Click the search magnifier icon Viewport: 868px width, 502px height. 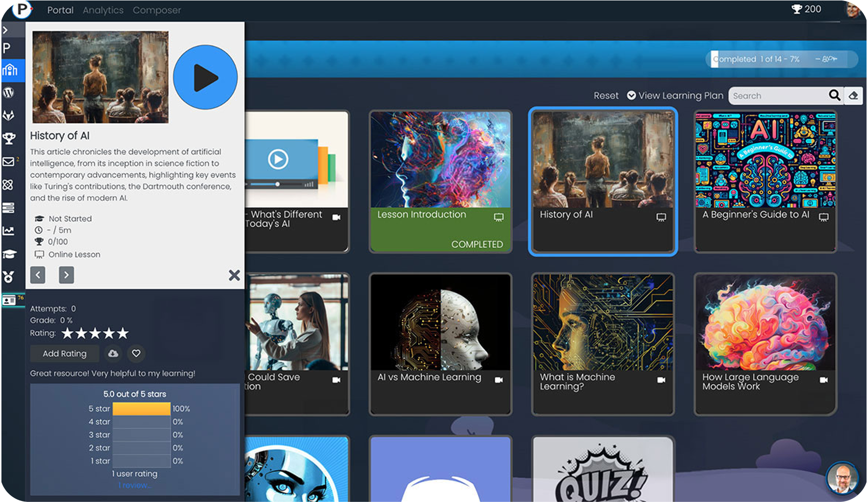pyautogui.click(x=834, y=96)
